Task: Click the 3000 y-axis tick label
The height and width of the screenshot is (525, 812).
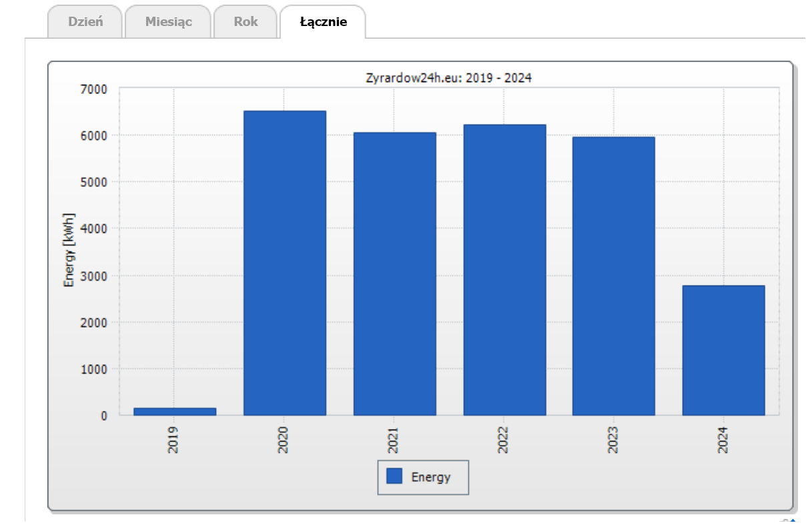Action: pyautogui.click(x=94, y=276)
